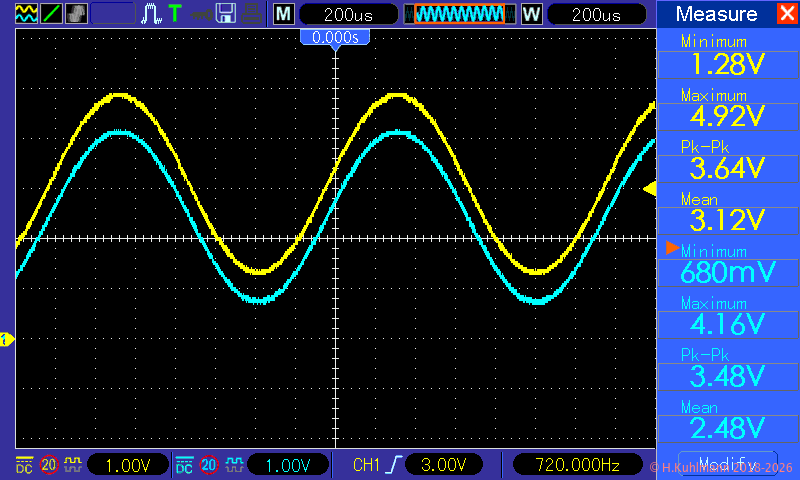Click the 0.000s horizontal trigger position marker
The width and height of the screenshot is (800, 480).
click(x=336, y=37)
